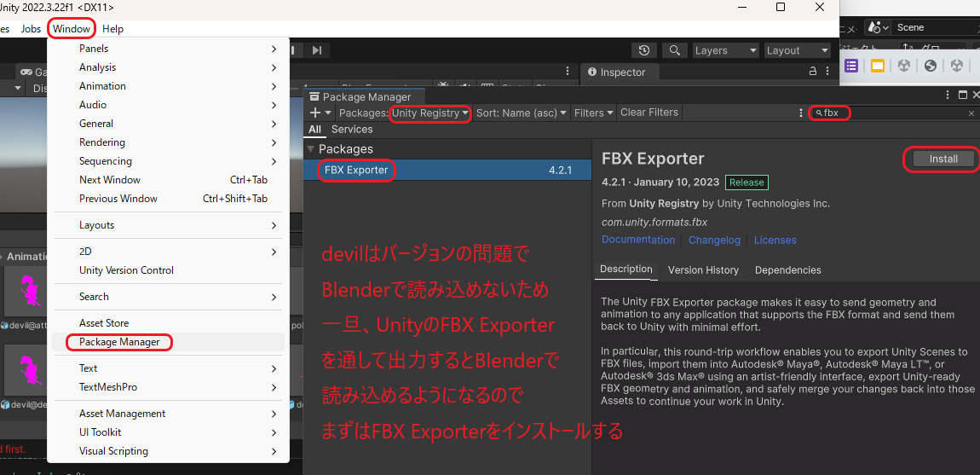Click the yellow window icon in the taskbar
The height and width of the screenshot is (475, 980).
pyautogui.click(x=877, y=66)
